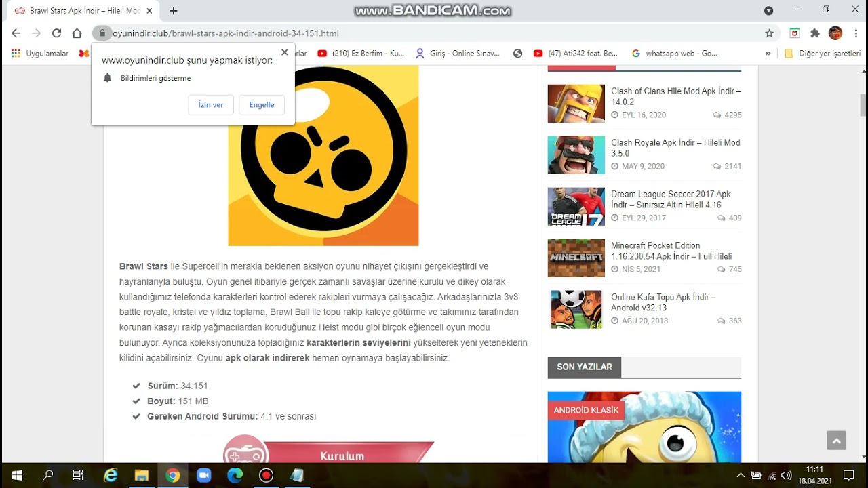Open the Clash Royale Apk İndir article

coord(675,148)
